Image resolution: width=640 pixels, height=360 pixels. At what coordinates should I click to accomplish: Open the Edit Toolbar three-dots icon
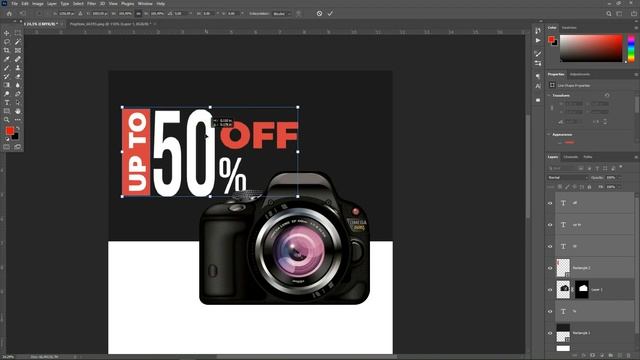pos(18,120)
